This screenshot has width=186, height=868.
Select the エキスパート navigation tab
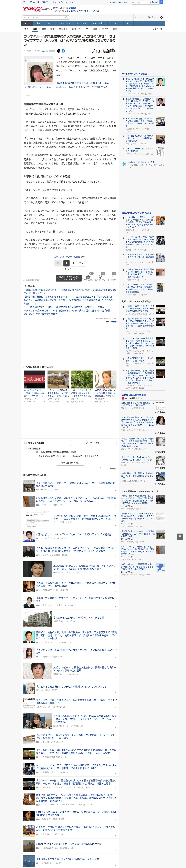click(64, 24)
